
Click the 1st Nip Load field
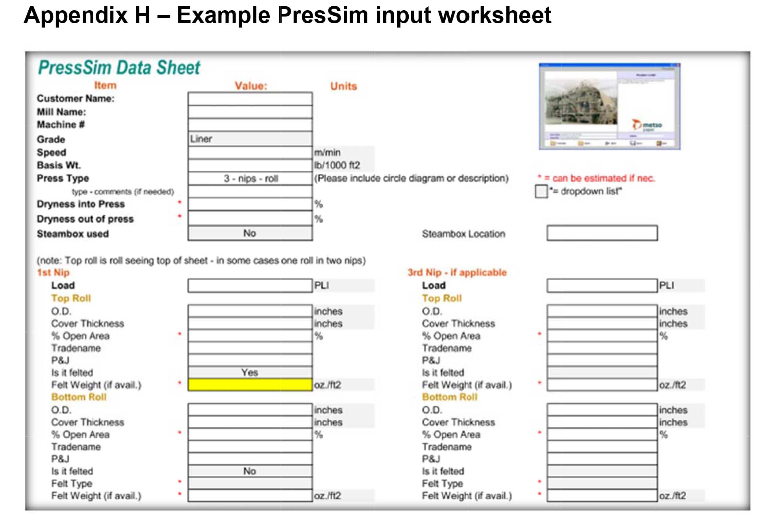click(250, 285)
